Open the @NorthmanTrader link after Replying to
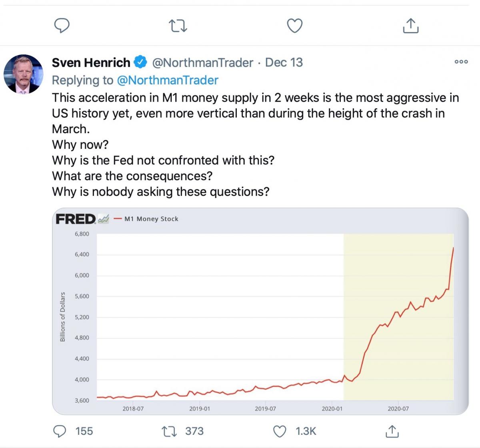 pos(167,80)
